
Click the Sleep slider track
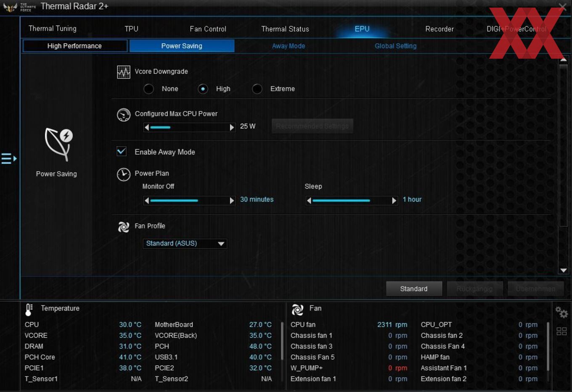[352, 200]
